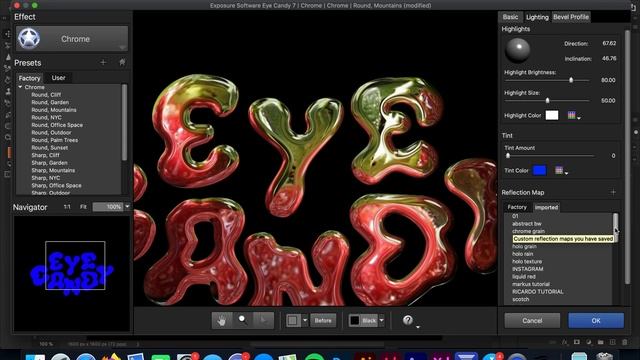Select the Hand pan tool
The height and width of the screenshot is (360, 640).
222,320
